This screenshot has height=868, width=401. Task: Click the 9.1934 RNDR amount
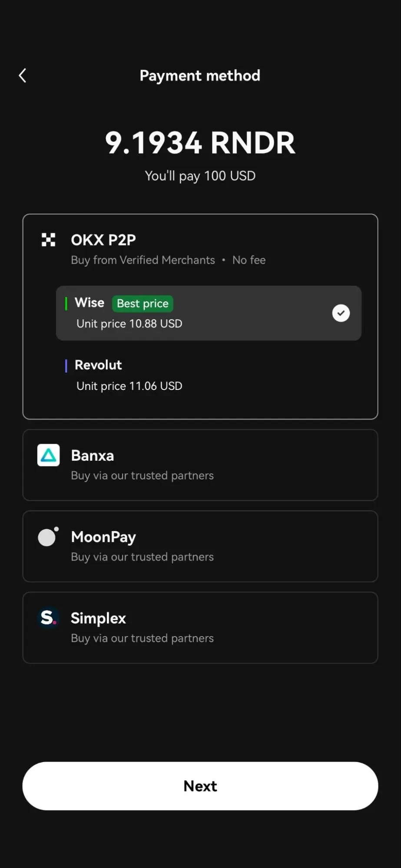click(x=200, y=142)
